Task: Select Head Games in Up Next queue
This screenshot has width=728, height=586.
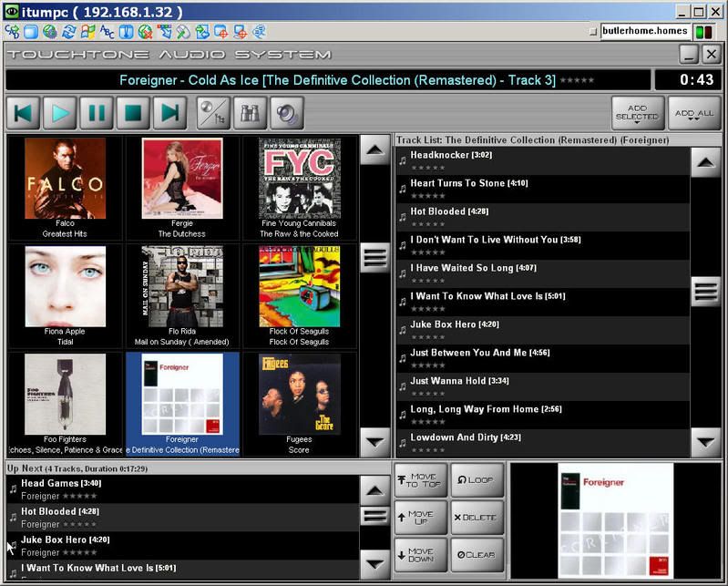Action: (183, 489)
